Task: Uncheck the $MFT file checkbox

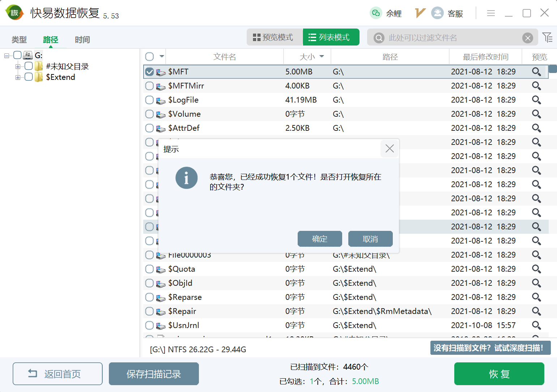Action: (149, 72)
